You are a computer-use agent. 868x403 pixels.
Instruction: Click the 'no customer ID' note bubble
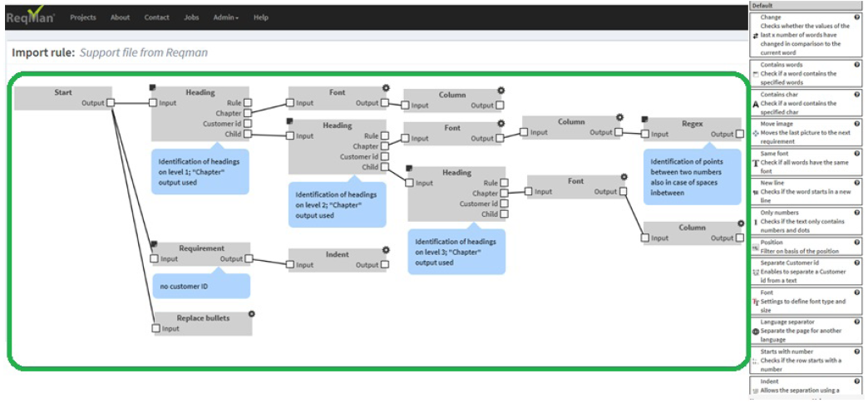point(201,286)
